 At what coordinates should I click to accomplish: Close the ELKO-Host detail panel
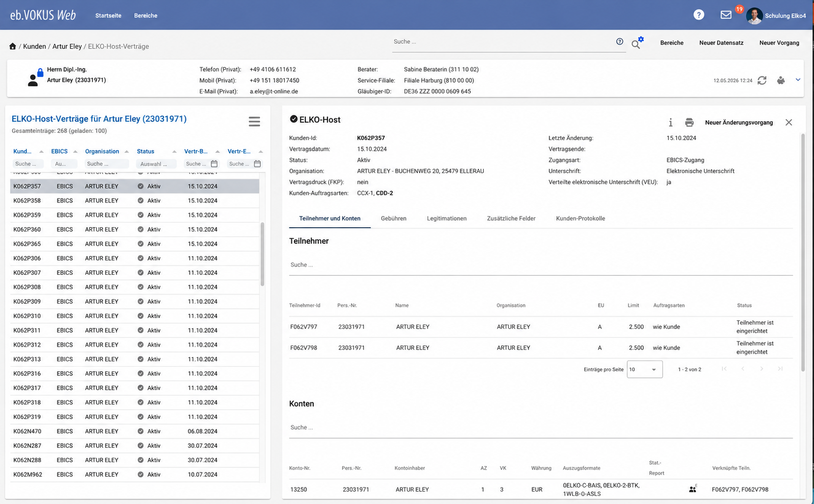[789, 123]
